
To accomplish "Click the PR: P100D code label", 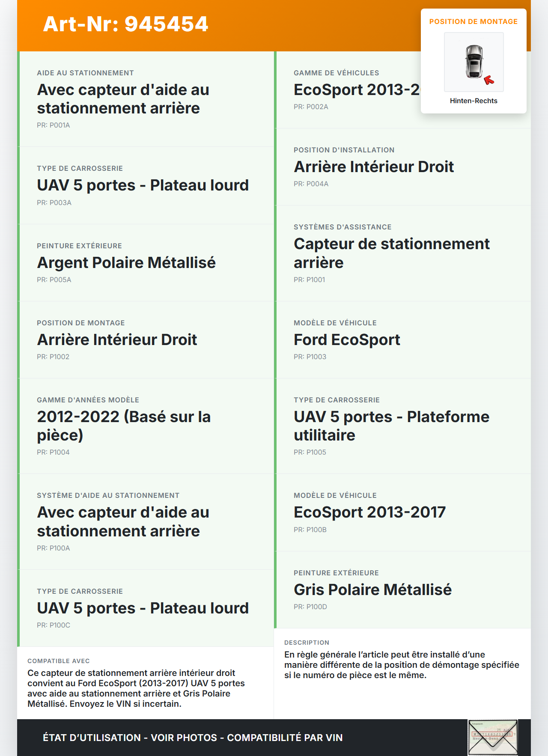I will [310, 607].
